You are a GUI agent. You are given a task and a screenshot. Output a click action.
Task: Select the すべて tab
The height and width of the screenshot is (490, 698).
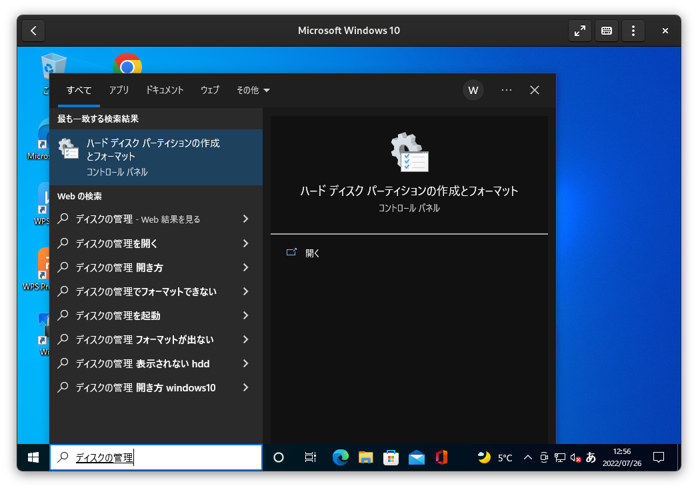click(x=79, y=90)
